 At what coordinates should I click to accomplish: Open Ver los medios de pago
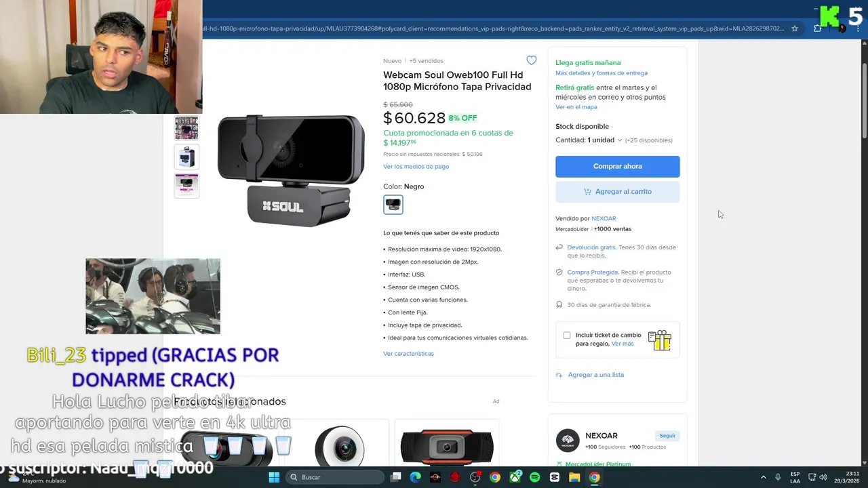click(416, 167)
